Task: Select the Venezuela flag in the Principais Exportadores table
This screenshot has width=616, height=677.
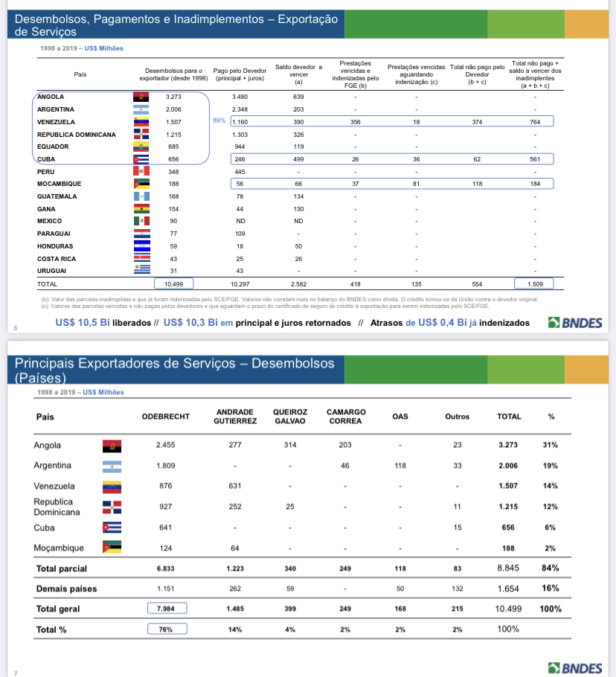Action: pos(112,487)
